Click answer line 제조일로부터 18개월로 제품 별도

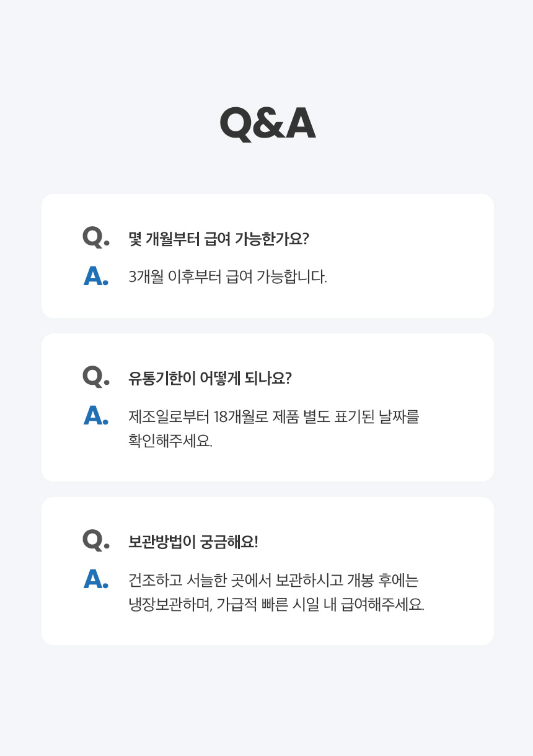coord(274,416)
